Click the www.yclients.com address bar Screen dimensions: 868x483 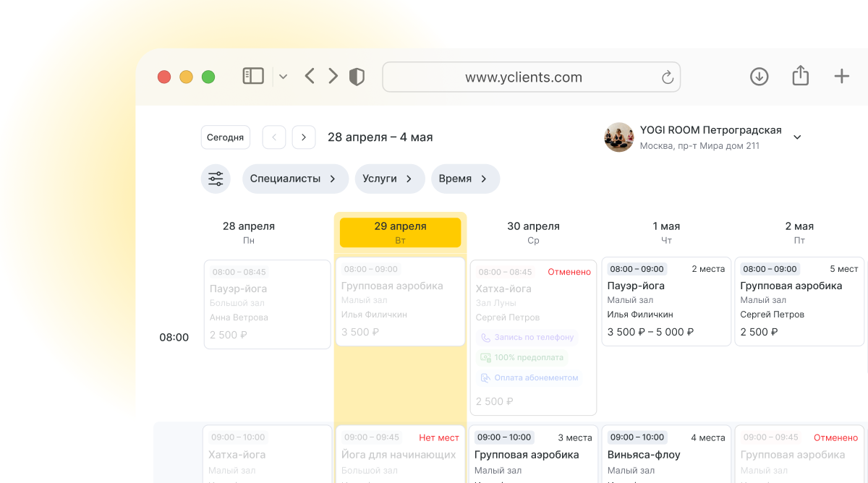tap(531, 77)
